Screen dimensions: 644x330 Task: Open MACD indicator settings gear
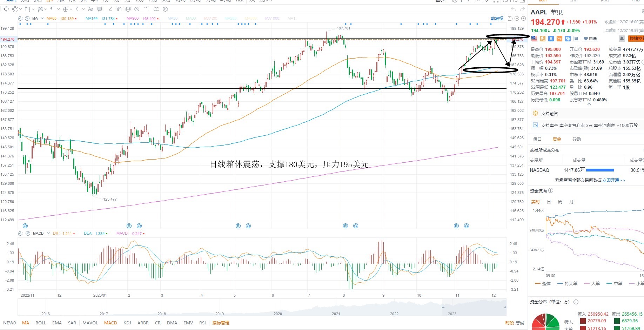(20, 233)
